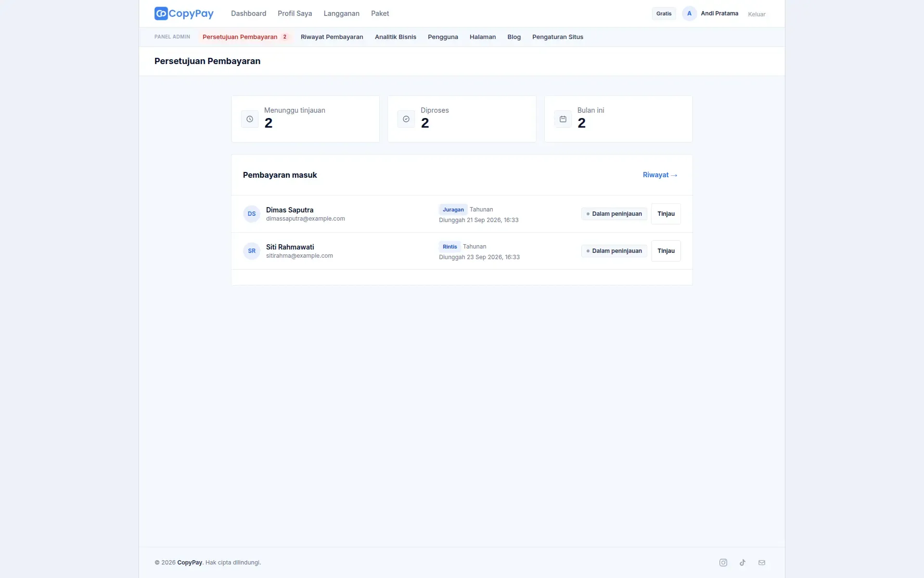
Task: Open the TikTok icon in footer
Action: tap(743, 563)
